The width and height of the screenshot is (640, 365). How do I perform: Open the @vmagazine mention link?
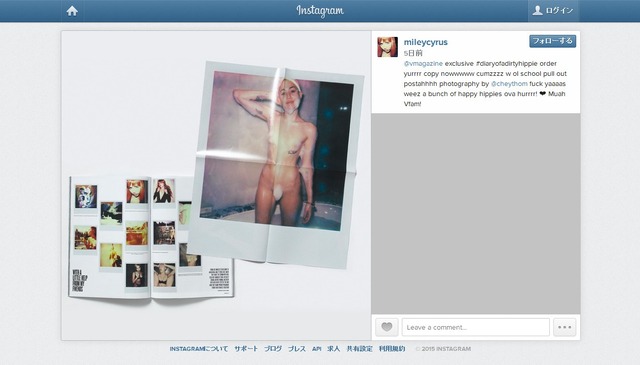423,64
